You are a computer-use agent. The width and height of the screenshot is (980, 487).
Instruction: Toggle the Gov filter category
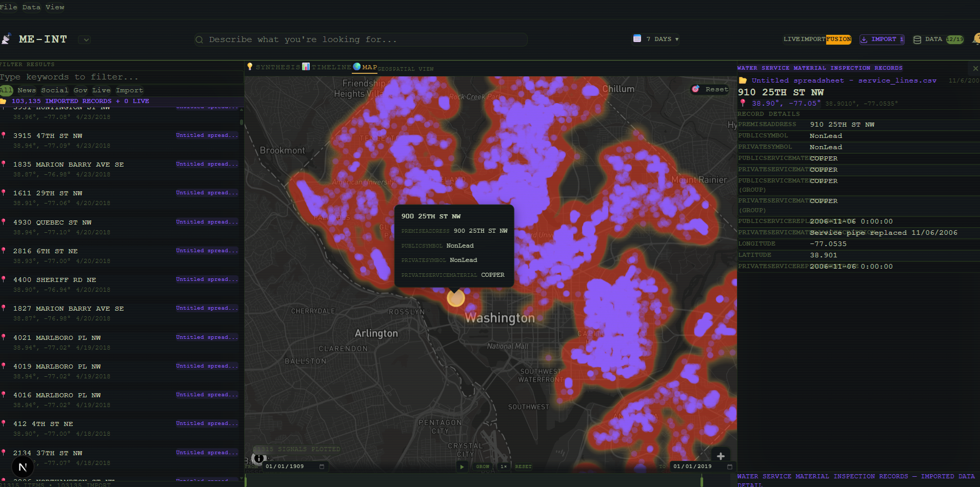(x=81, y=90)
